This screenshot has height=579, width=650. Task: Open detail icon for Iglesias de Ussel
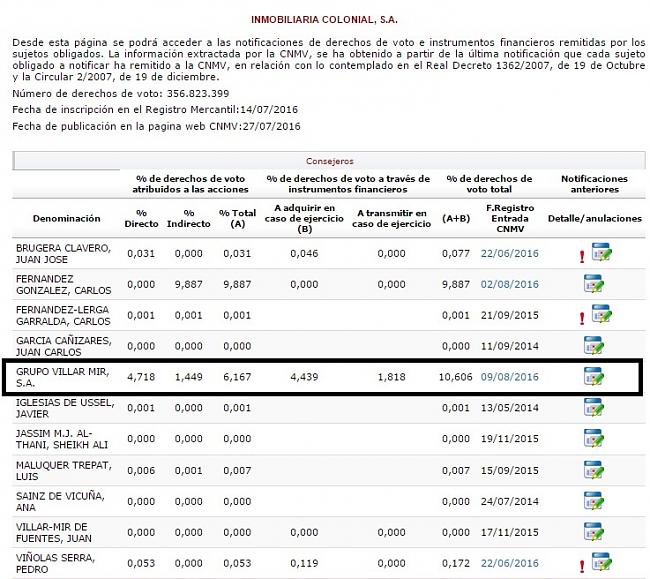(x=594, y=408)
